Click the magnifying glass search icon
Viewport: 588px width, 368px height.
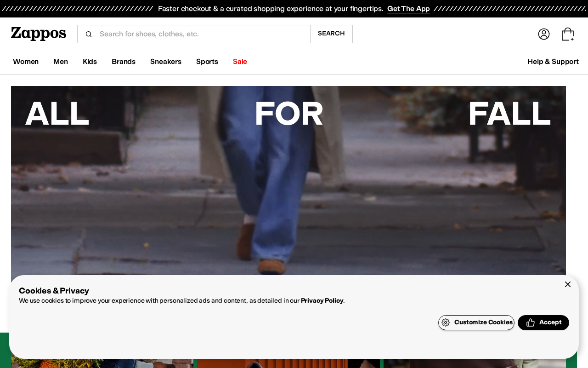[89, 34]
